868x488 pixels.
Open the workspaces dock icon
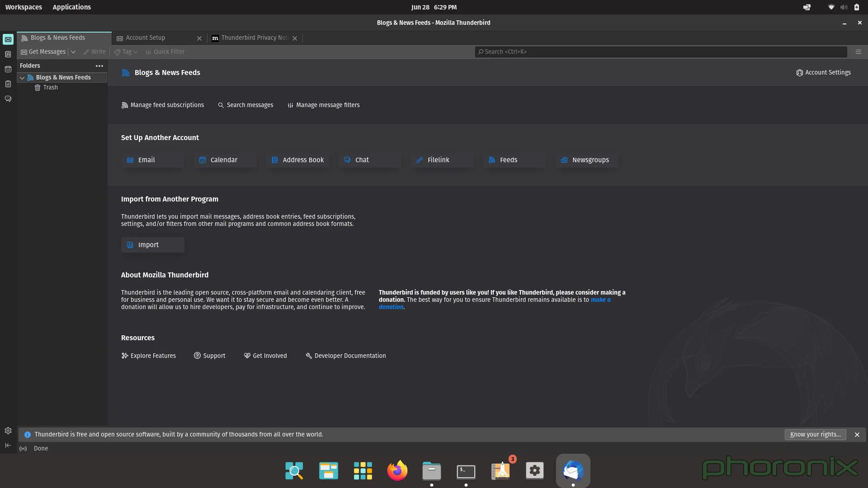click(x=329, y=471)
